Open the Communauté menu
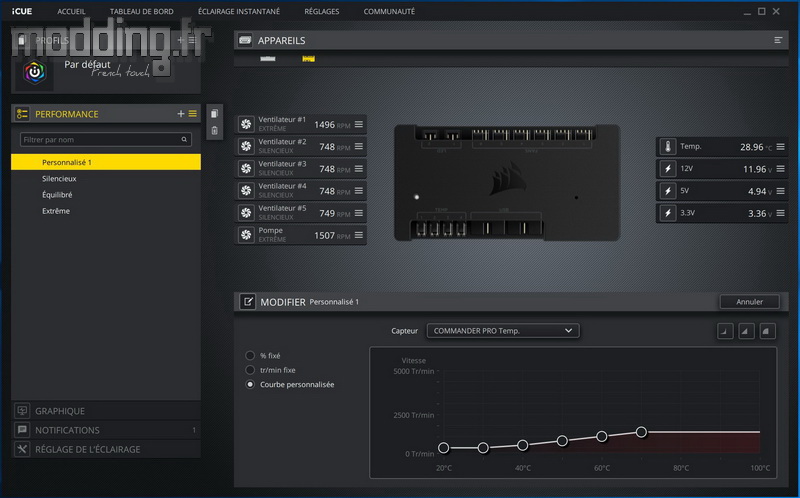800x498 pixels. (389, 11)
